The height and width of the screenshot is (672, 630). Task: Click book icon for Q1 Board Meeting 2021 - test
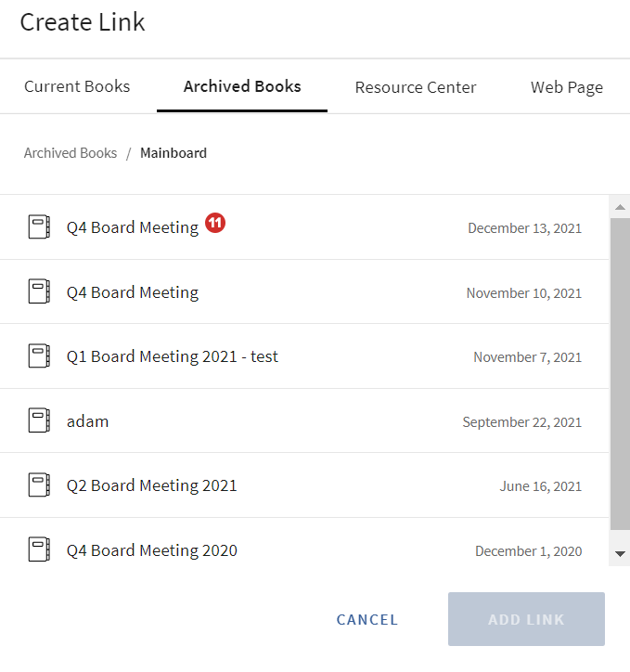pos(38,356)
